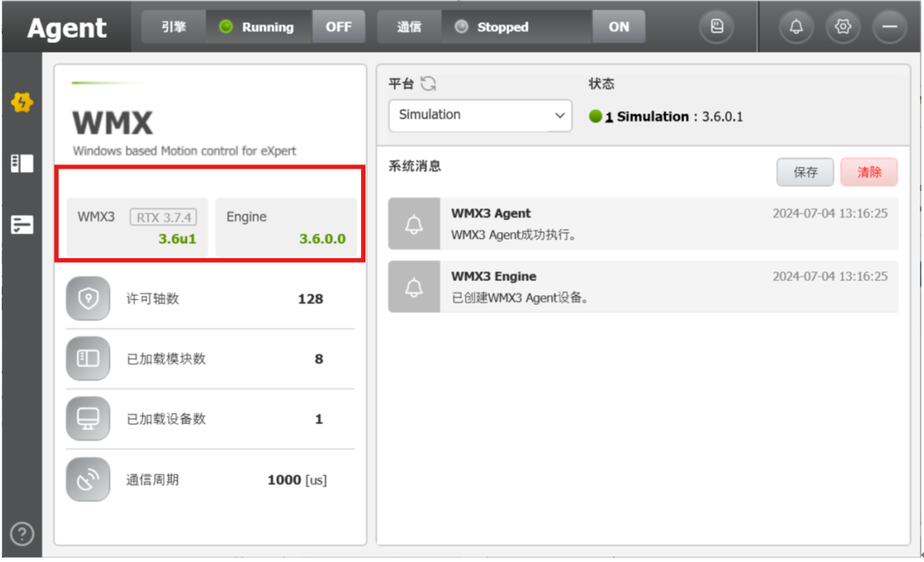Refresh the platform list icon
The height and width of the screenshot is (562, 924).
(429, 83)
